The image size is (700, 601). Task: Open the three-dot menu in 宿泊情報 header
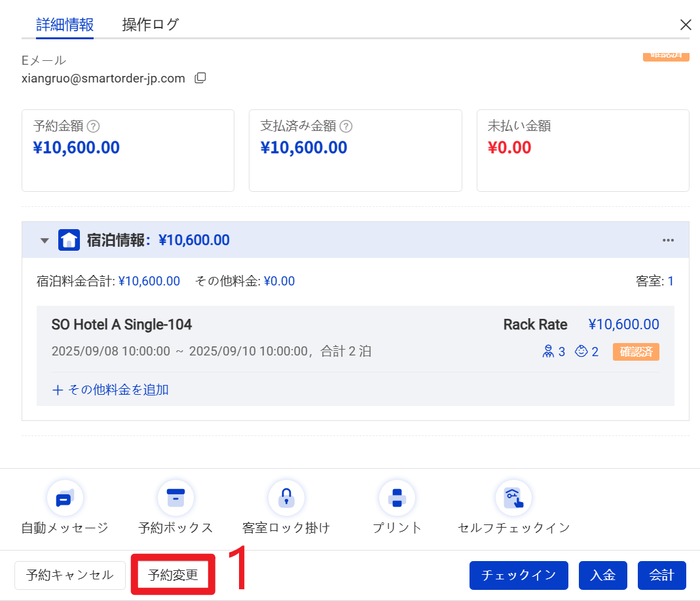click(668, 240)
